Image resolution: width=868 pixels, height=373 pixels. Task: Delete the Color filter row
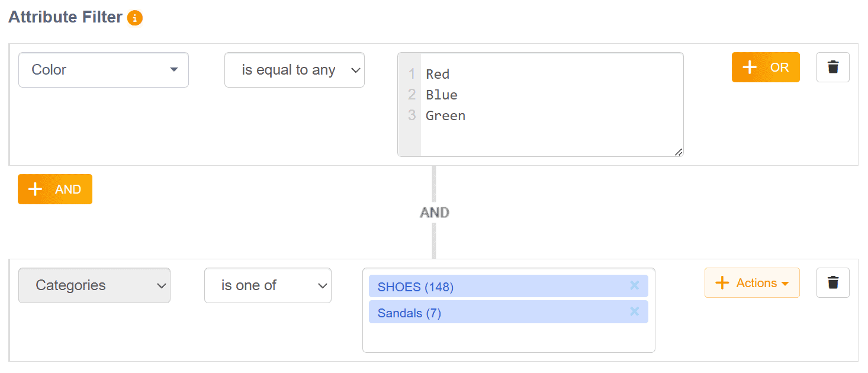coord(832,67)
